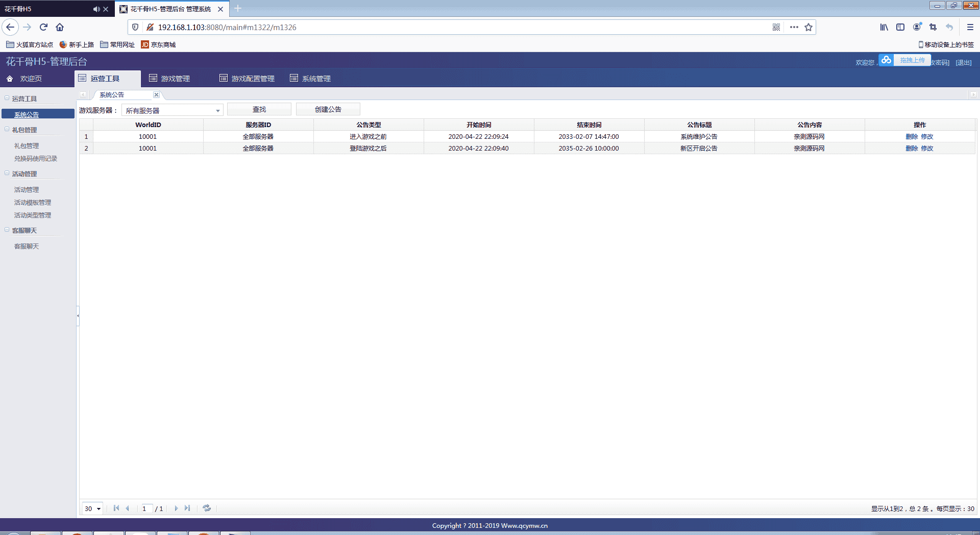
Task: Modify the 新区开启公告 announcement row
Action: click(927, 149)
